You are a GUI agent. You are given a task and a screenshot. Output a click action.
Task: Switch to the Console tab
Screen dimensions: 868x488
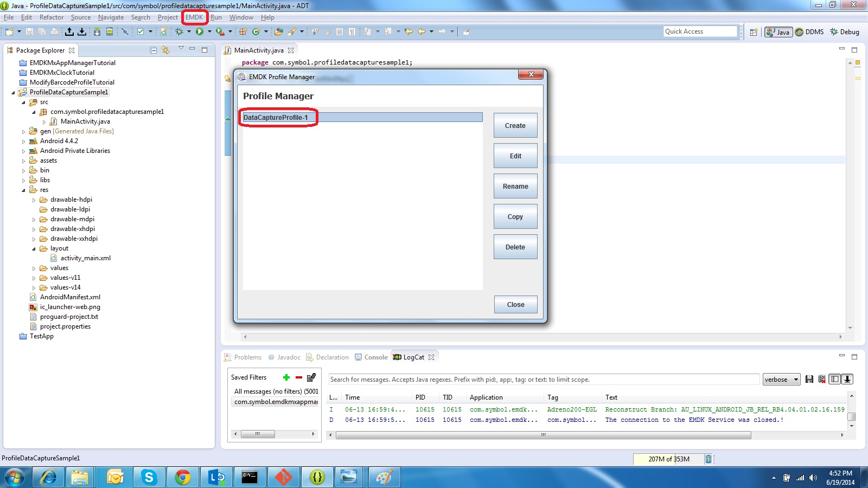(x=372, y=357)
